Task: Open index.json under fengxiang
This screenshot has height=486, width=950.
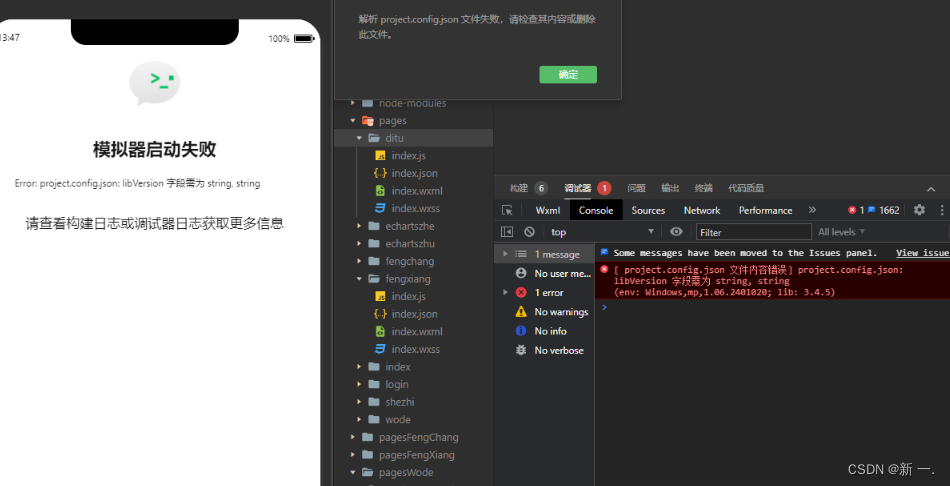Action: point(414,314)
